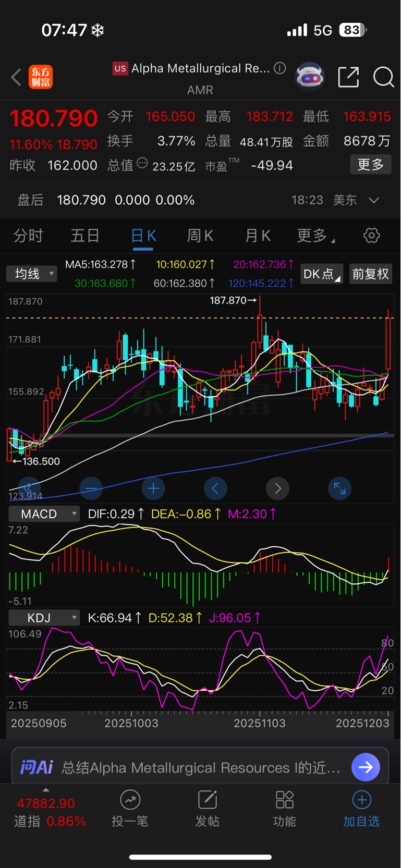Viewport: 401px width, 868px height.
Task: Tap the AI prompt field 总结Alpha Metallurgical
Action: click(x=201, y=767)
